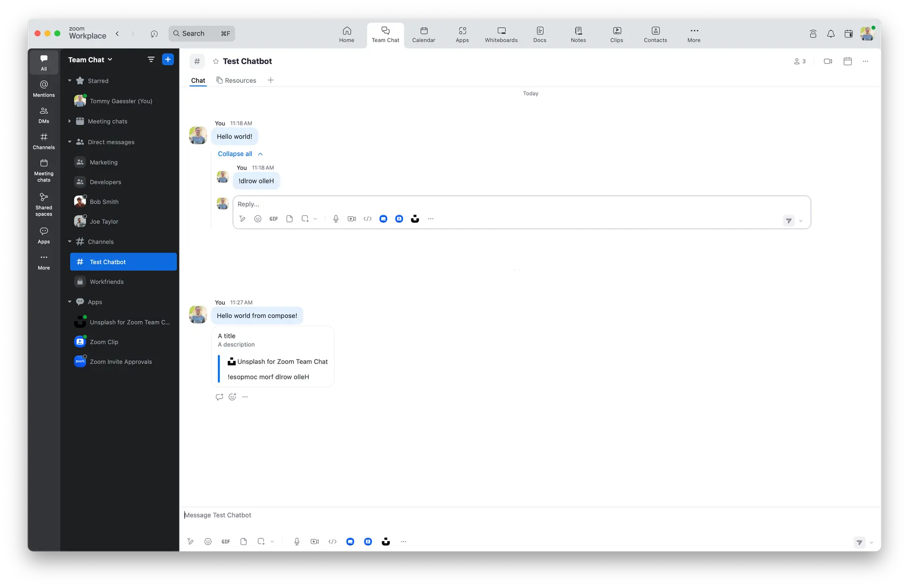Collapse the Channels section in sidebar
The width and height of the screenshot is (909, 588).
[x=69, y=241]
